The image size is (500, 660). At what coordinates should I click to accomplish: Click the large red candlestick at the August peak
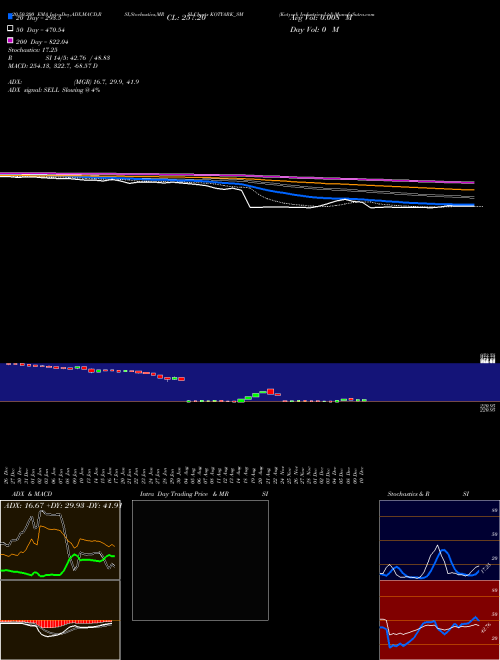tap(270, 391)
